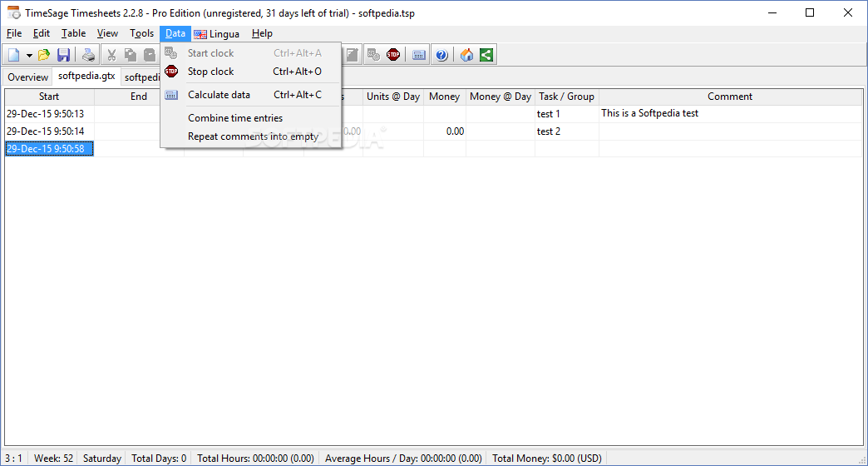868x466 pixels.
Task: Click the Comment column header
Action: coord(730,97)
